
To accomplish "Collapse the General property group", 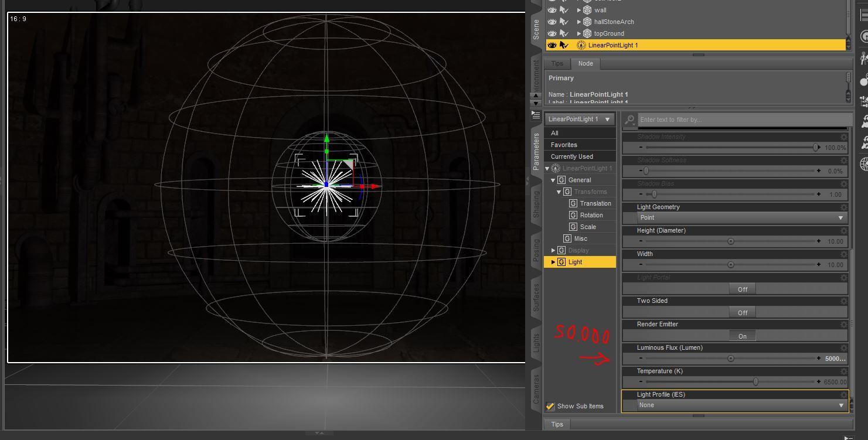I will point(553,180).
